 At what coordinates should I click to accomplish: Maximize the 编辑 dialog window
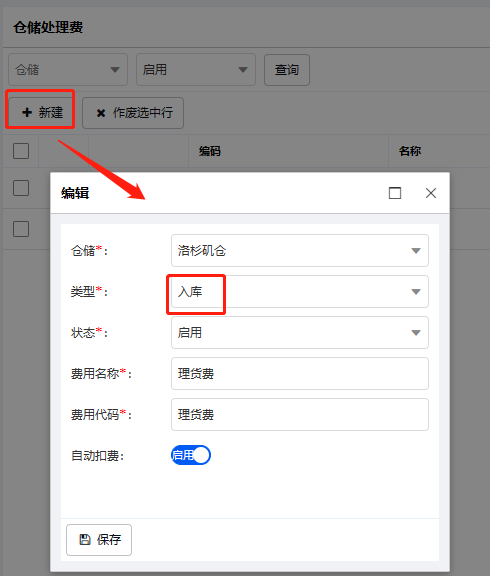395,193
